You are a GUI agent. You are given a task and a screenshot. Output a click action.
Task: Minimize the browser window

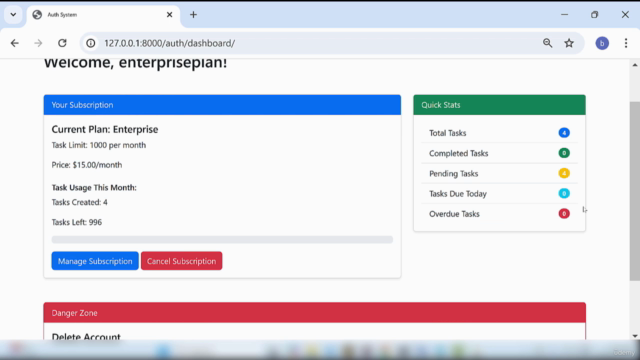[564, 15]
